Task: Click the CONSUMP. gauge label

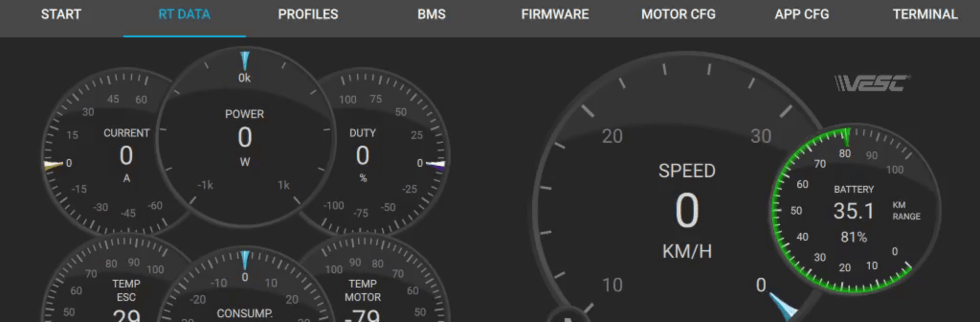Action: [x=244, y=313]
